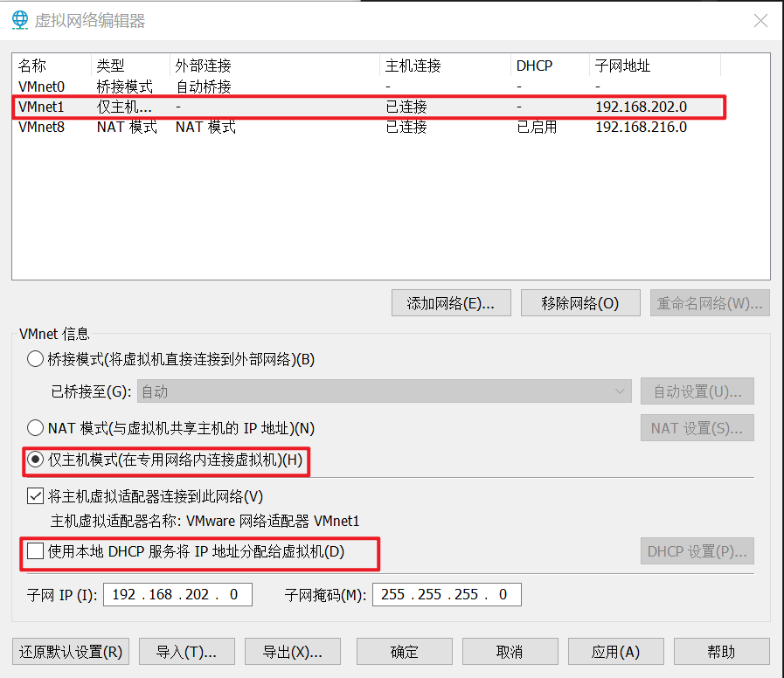Click the DHCP column header
784x678 pixels.
[550, 66]
